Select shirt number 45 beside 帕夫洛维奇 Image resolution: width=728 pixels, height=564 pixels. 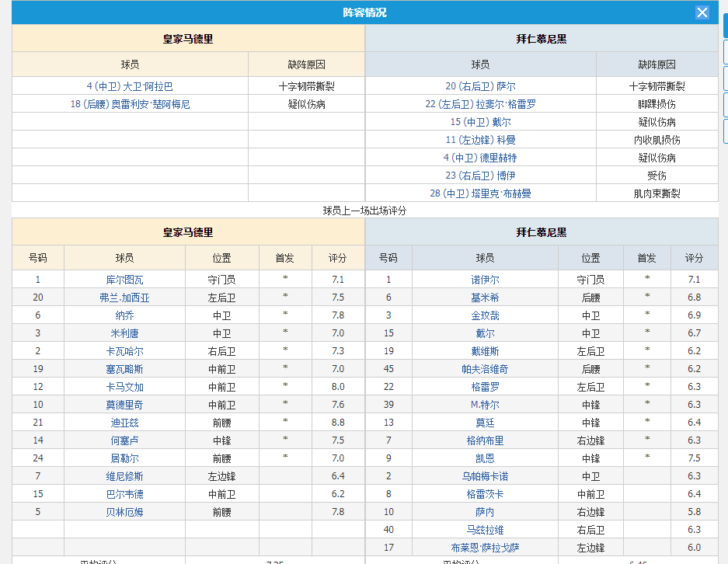point(388,369)
